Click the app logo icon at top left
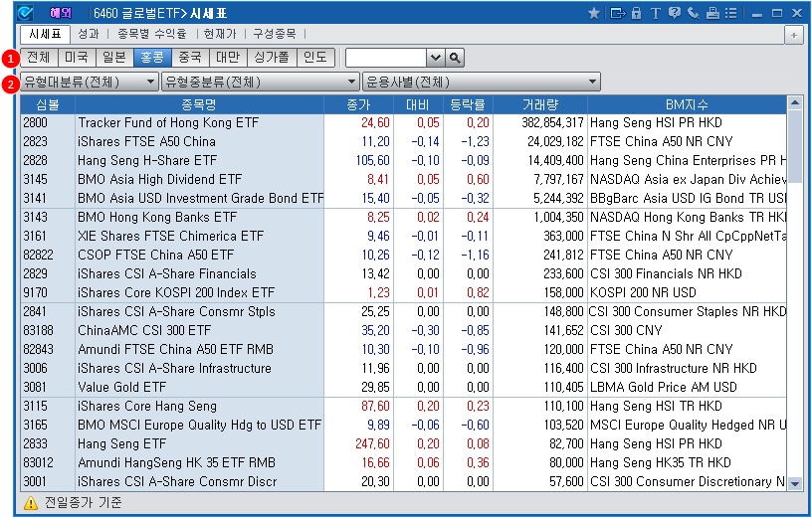Image resolution: width=812 pixels, height=518 pixels. click(25, 12)
